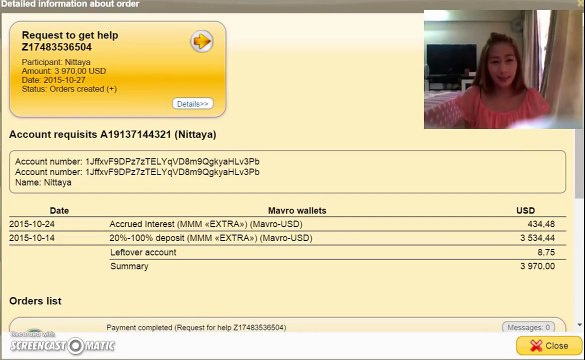585x360 pixels.
Task: Click 'Payment completed (Request for help Z17483536504)' text
Action: 196,328
